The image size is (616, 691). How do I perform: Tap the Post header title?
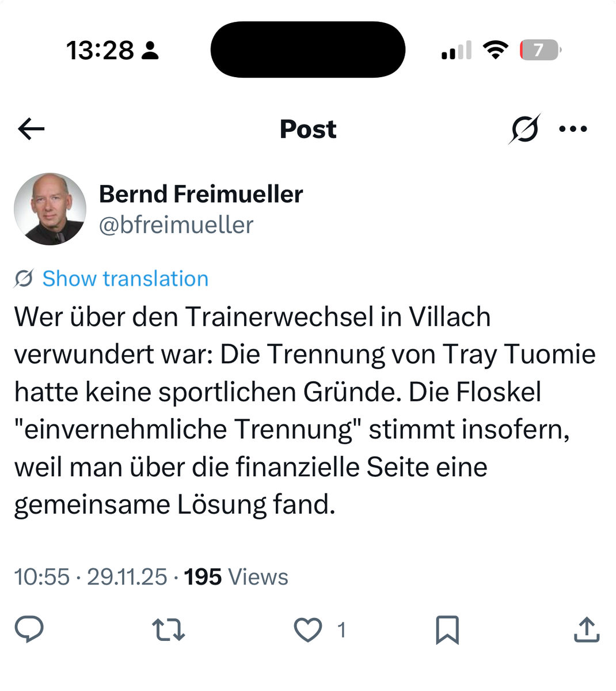(x=308, y=129)
